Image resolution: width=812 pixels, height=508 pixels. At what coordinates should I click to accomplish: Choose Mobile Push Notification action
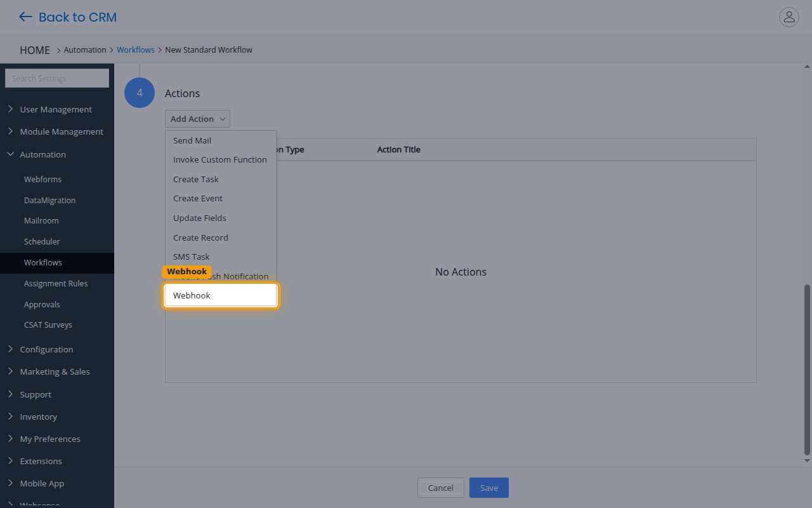point(221,276)
